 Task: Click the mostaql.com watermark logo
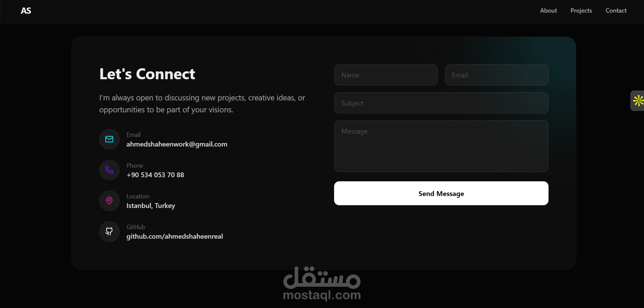tap(322, 283)
